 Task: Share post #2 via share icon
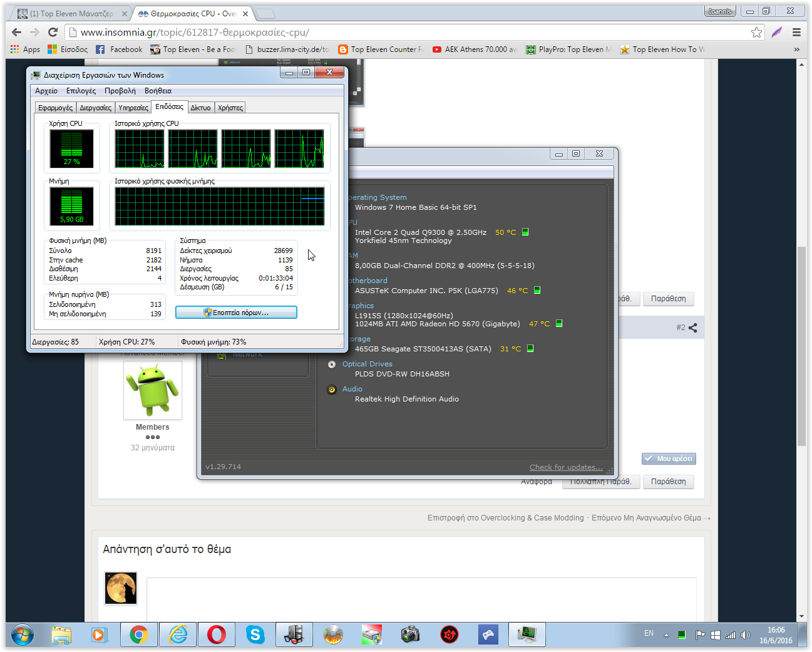click(692, 328)
